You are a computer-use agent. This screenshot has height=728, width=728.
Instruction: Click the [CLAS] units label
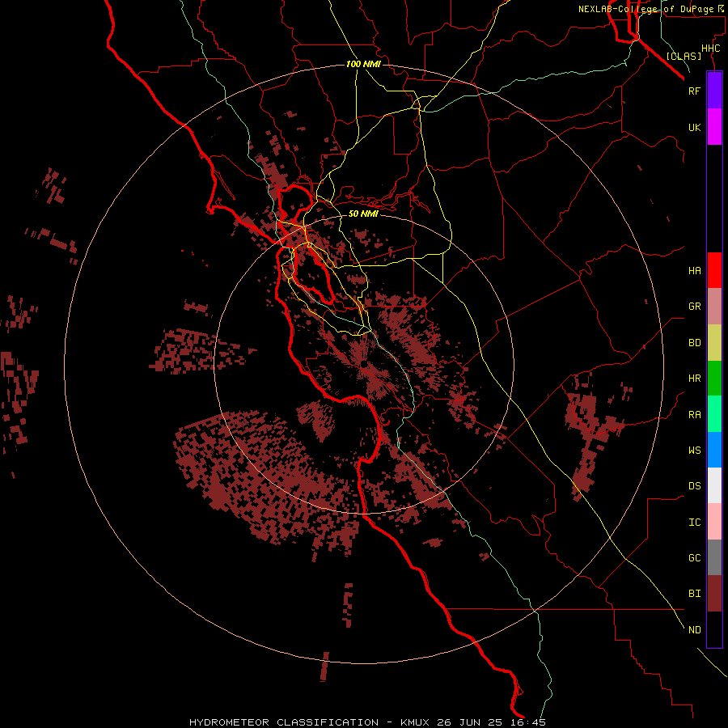(x=684, y=56)
